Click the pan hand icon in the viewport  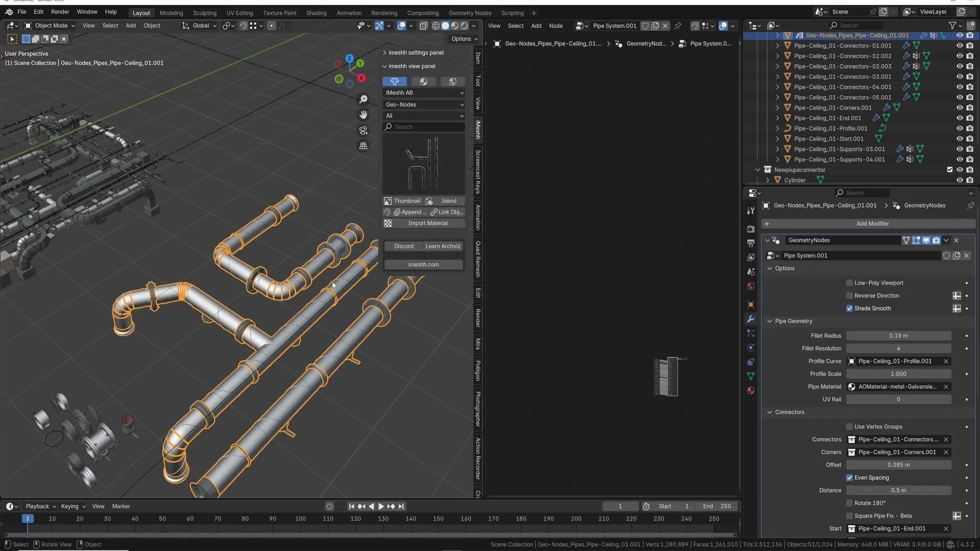[x=363, y=115]
